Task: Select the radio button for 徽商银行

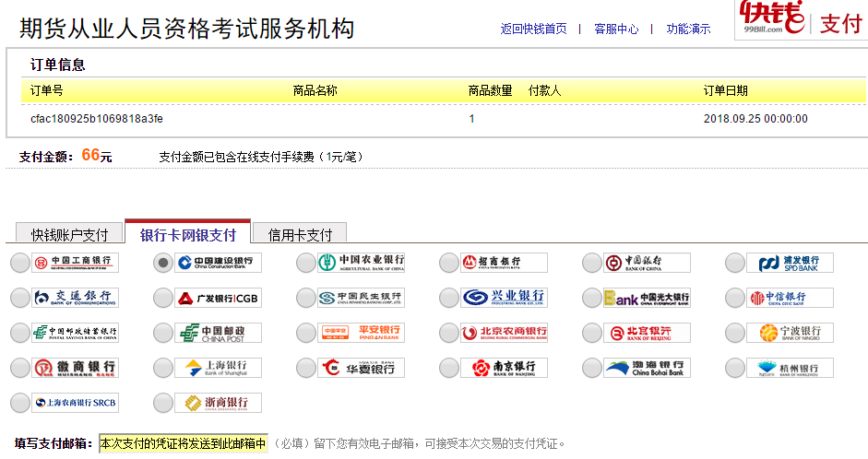Action: 20,368
